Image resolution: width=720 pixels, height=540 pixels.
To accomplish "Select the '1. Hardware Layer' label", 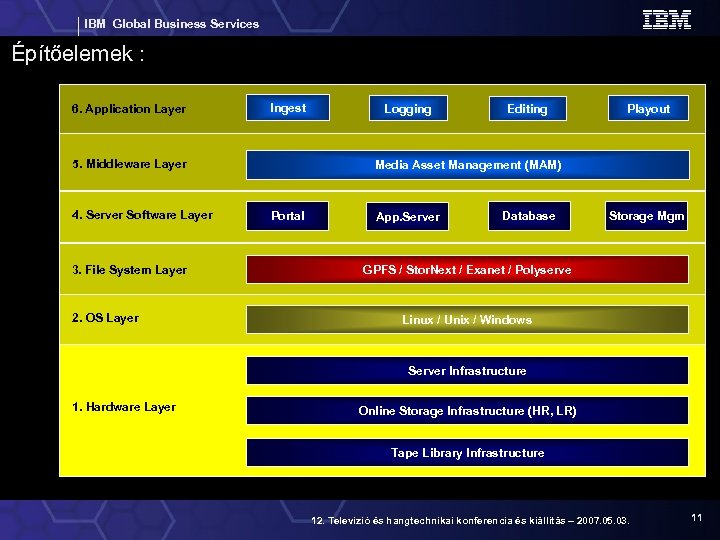I will click(x=124, y=407).
